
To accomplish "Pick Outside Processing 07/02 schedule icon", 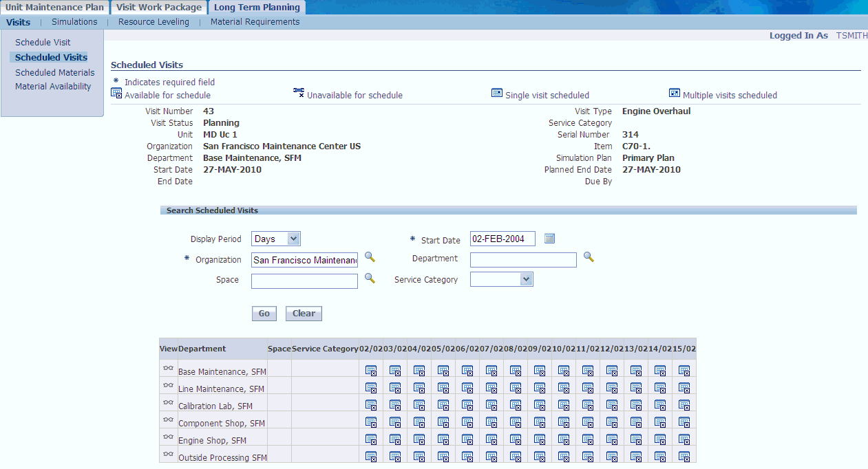I will 491,456.
